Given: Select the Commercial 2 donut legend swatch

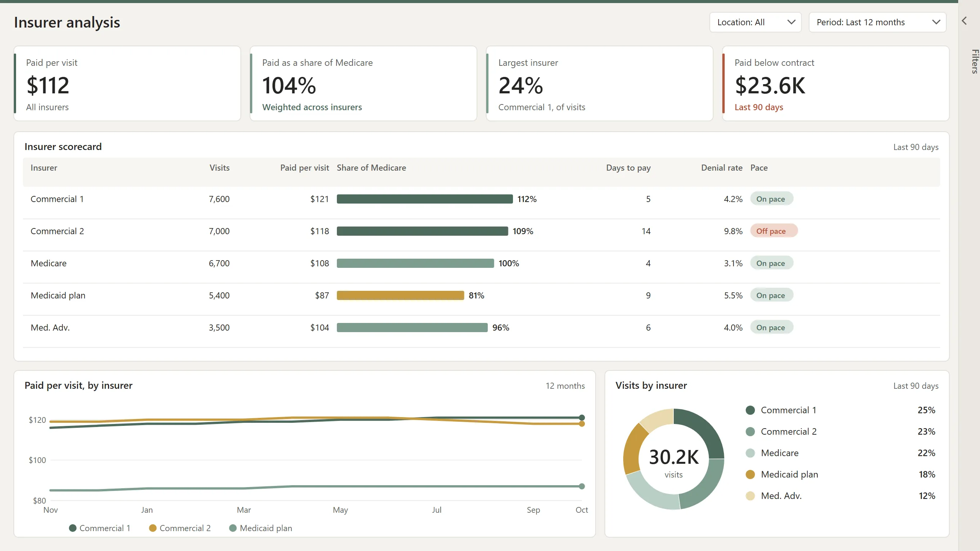Looking at the screenshot, I should click(x=750, y=432).
